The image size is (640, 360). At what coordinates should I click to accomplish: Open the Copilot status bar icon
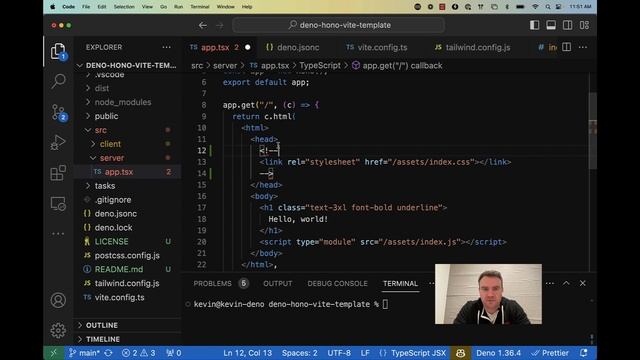coord(460,353)
